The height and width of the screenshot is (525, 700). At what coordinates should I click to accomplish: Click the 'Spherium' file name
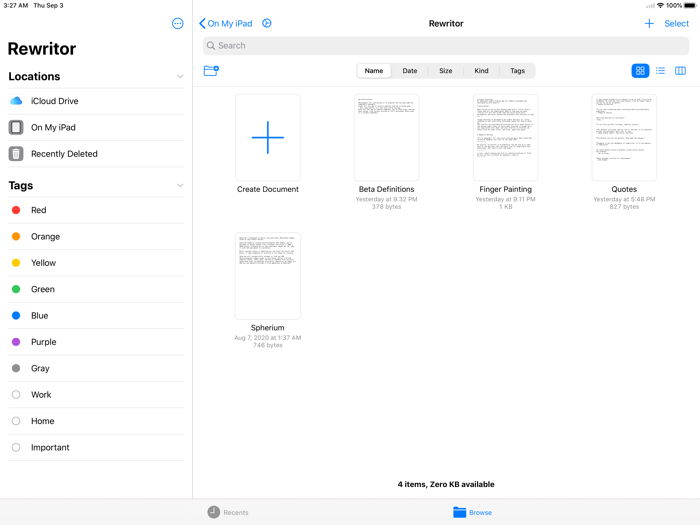267,328
